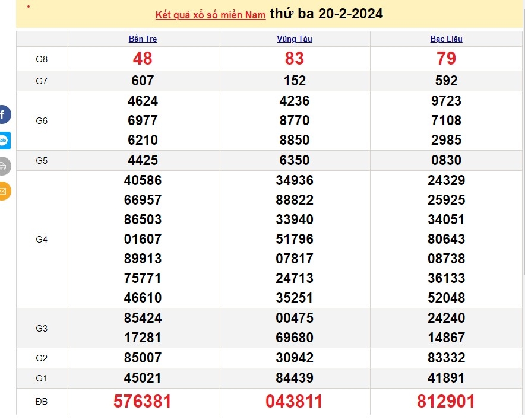Share the results via Zalo icon

click(4, 141)
